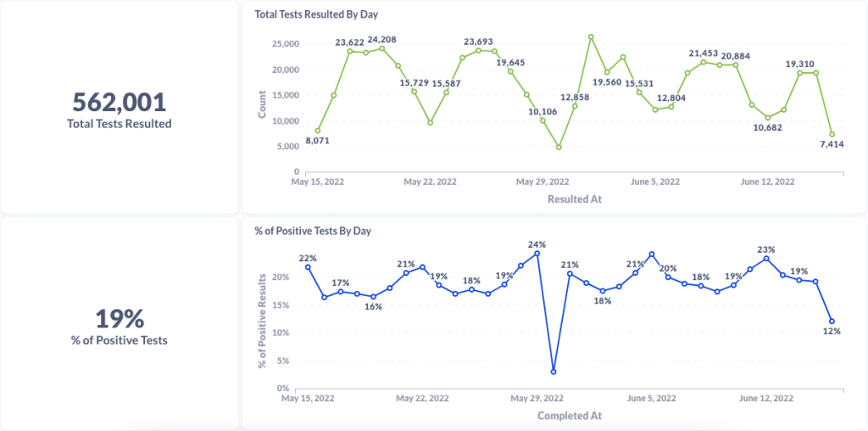
Task: Click the 8,071 data point on the green line
Action: click(318, 131)
